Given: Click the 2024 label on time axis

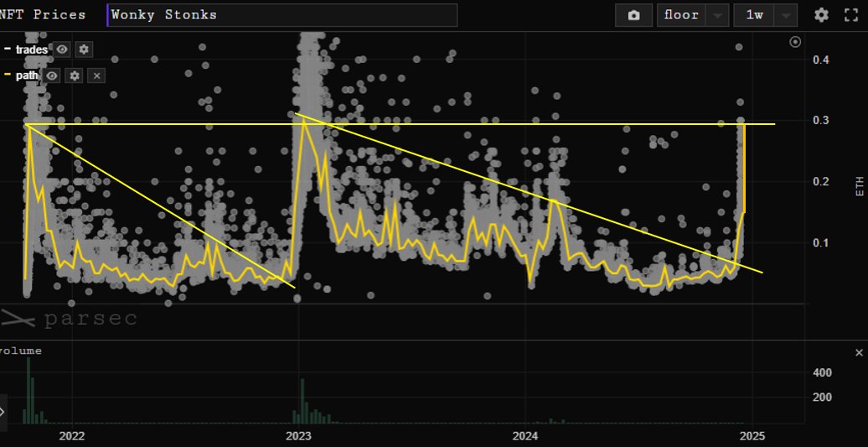Looking at the screenshot, I should pyautogui.click(x=525, y=435).
